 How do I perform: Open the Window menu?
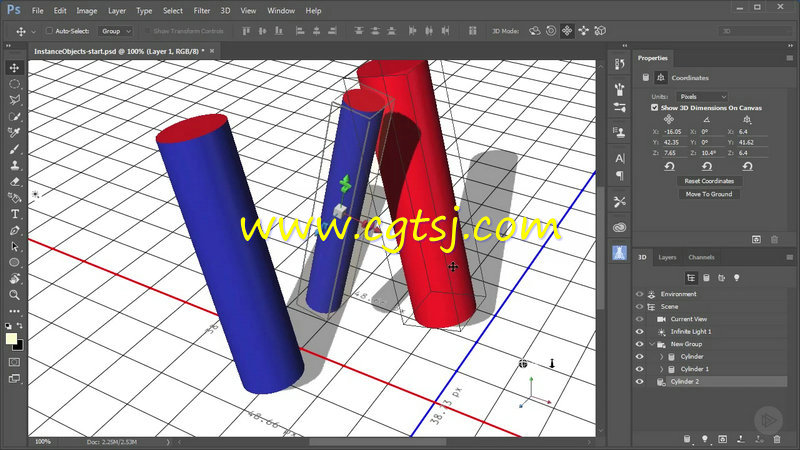[281, 11]
